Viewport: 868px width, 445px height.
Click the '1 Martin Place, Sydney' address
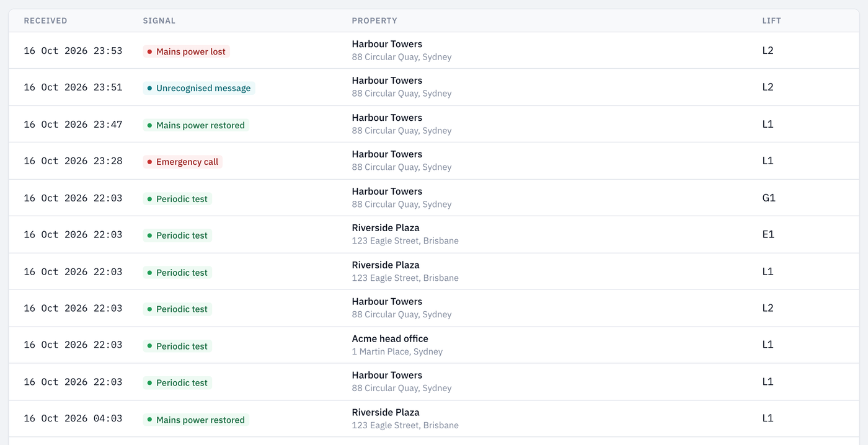click(x=397, y=352)
